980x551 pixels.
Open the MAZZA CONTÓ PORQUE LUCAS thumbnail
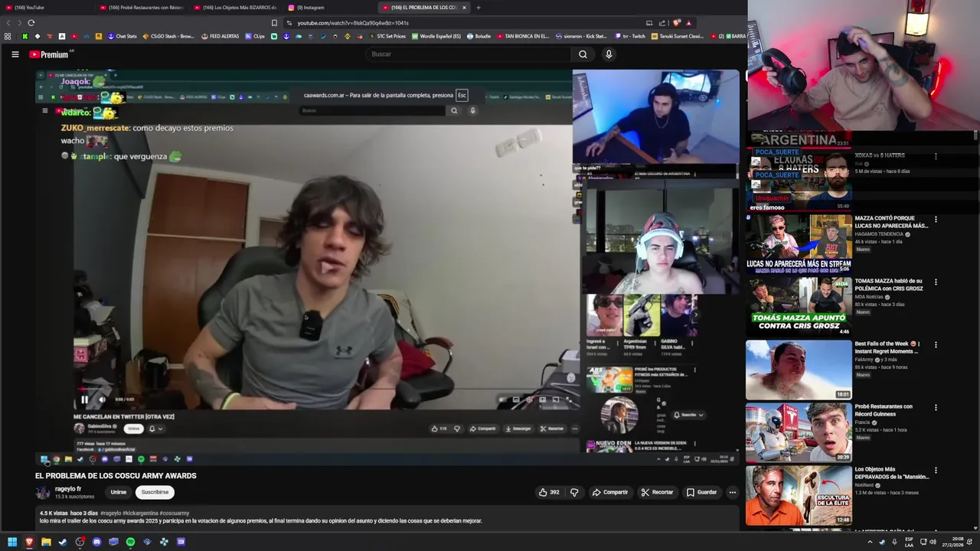[x=799, y=243]
